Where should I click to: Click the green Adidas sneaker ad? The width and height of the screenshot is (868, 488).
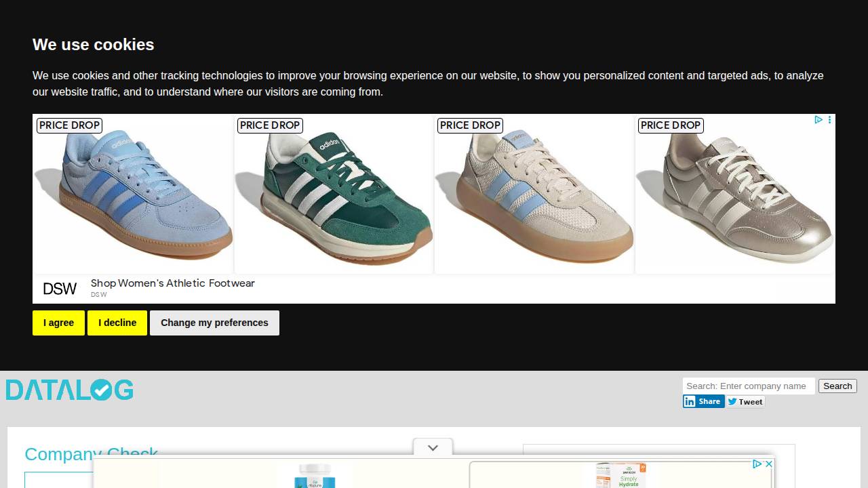pos(334,194)
